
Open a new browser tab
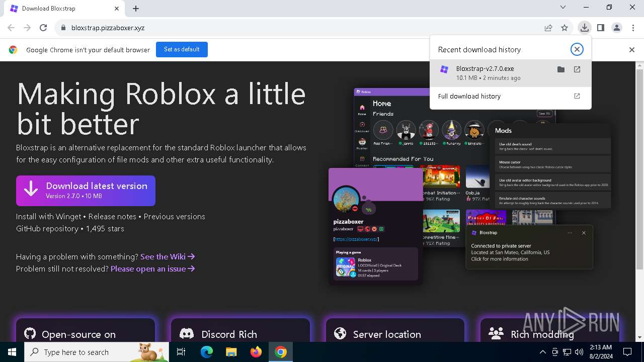pyautogui.click(x=136, y=8)
